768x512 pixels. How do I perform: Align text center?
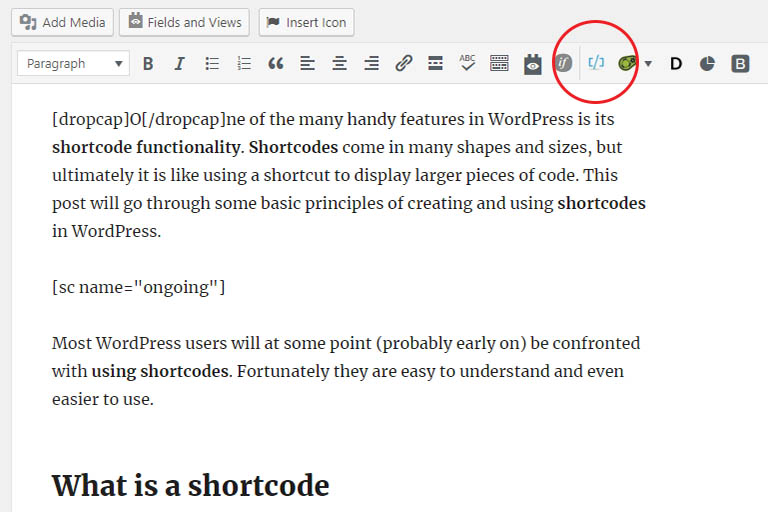pyautogui.click(x=339, y=64)
